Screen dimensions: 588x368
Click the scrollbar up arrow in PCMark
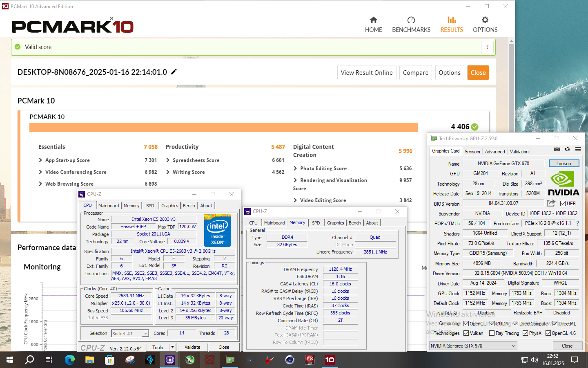(511, 41)
